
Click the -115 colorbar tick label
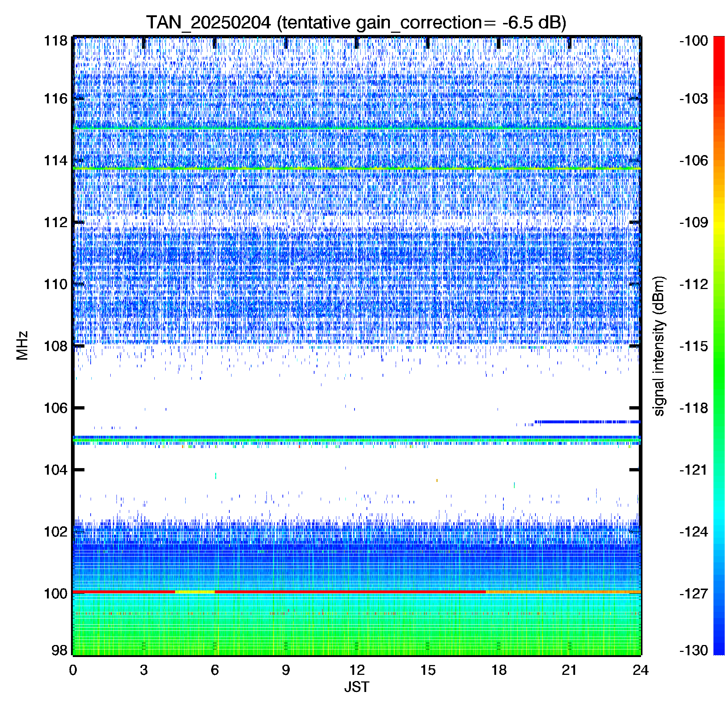[694, 346]
